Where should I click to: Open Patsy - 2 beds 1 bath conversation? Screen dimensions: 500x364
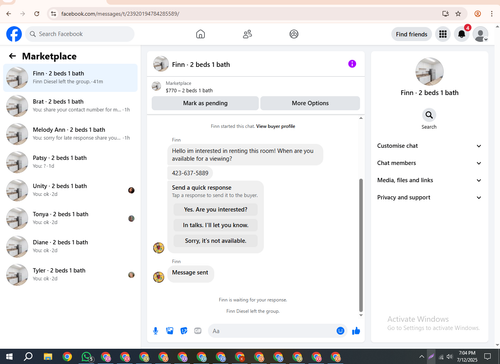[70, 162]
